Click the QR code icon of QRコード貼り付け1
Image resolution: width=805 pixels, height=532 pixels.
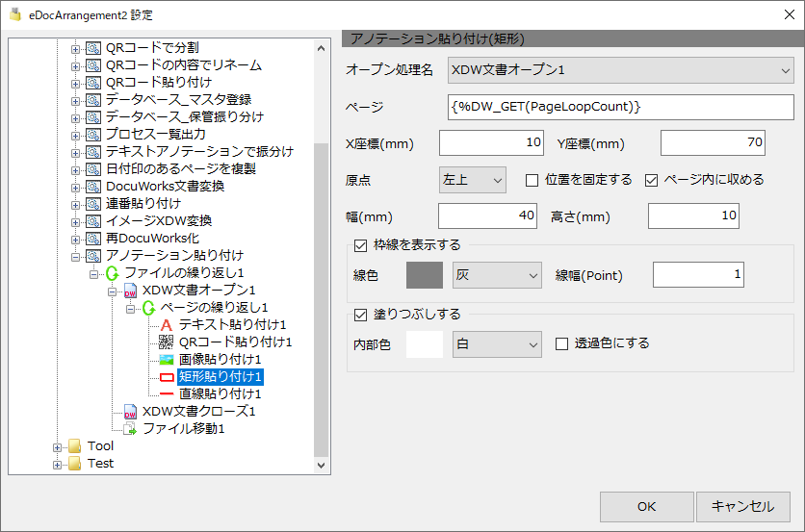click(x=167, y=342)
